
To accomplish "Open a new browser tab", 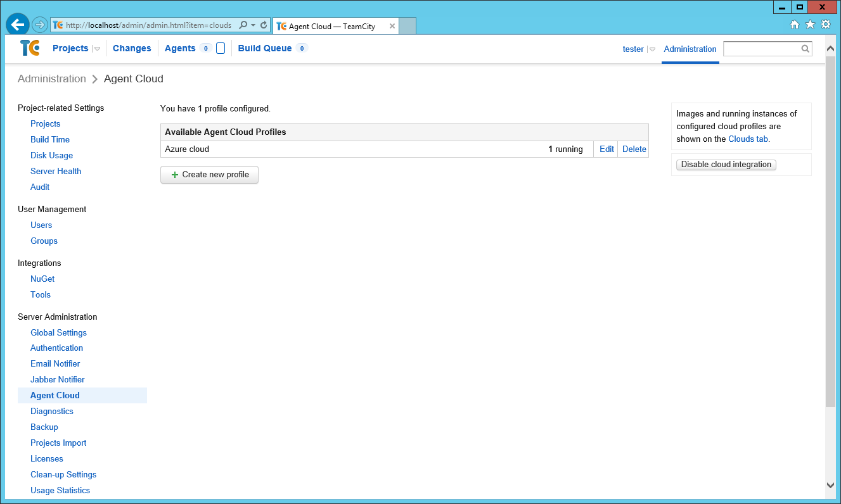I will pos(408,26).
